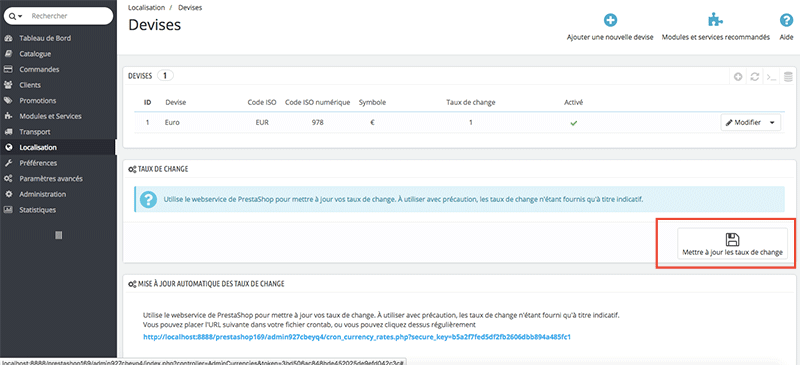This screenshot has width=800, height=365.
Task: Click the Tableau de Bord dashboard icon
Action: point(8,38)
